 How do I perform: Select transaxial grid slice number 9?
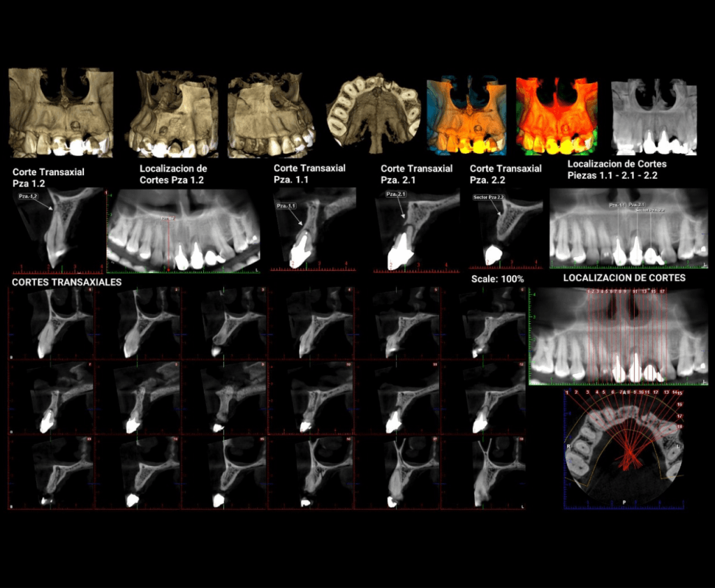pos(224,398)
